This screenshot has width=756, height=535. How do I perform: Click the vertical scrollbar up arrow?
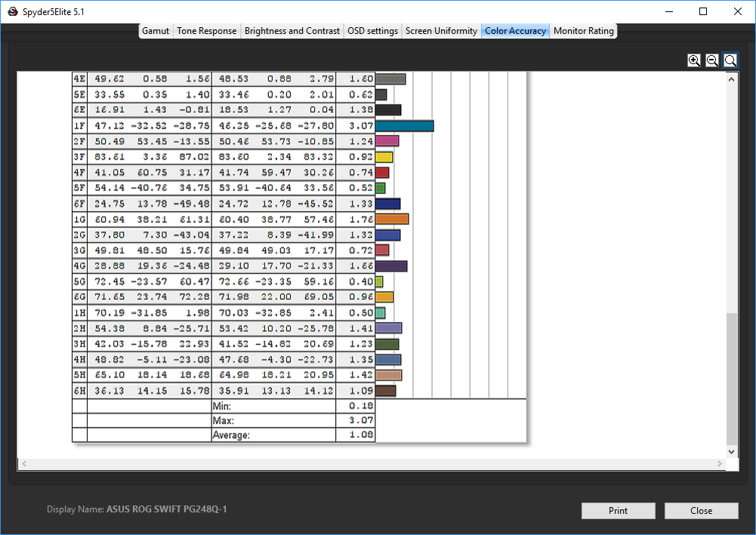pyautogui.click(x=731, y=78)
